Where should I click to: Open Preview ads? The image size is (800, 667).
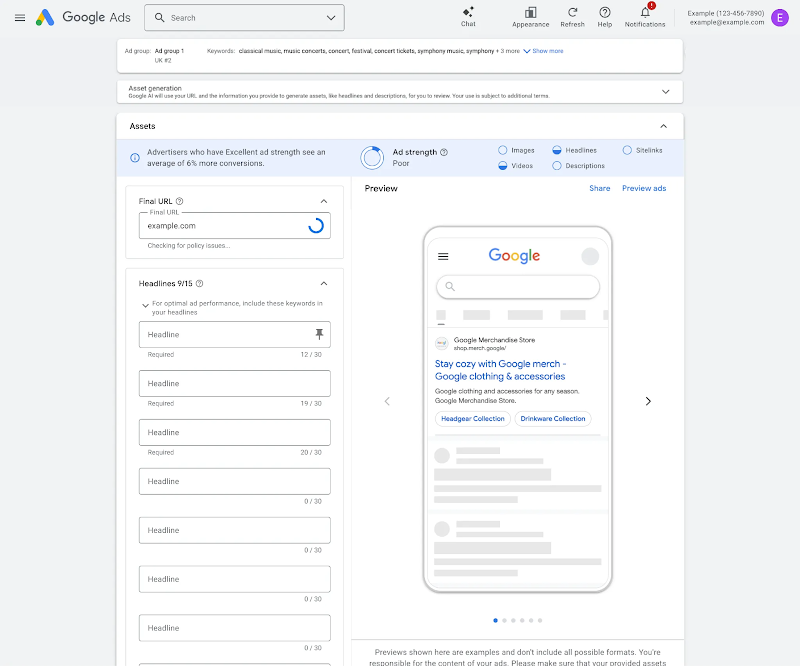click(x=644, y=188)
